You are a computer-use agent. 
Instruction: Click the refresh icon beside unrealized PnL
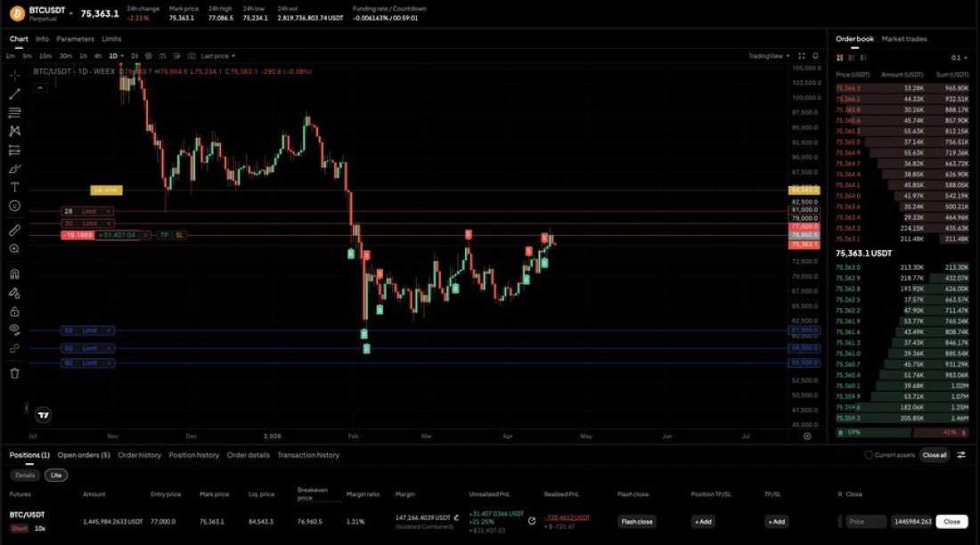tap(532, 521)
